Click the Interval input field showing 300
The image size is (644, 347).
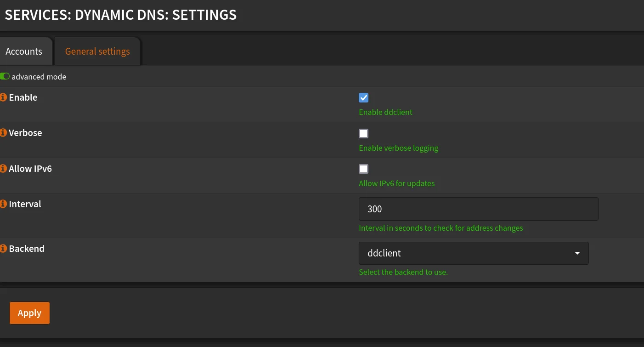[x=478, y=209]
